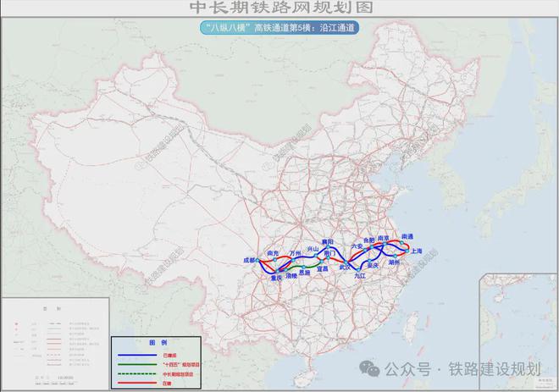Click the 安庆 city label
The width and height of the screenshot is (559, 392).
click(373, 266)
